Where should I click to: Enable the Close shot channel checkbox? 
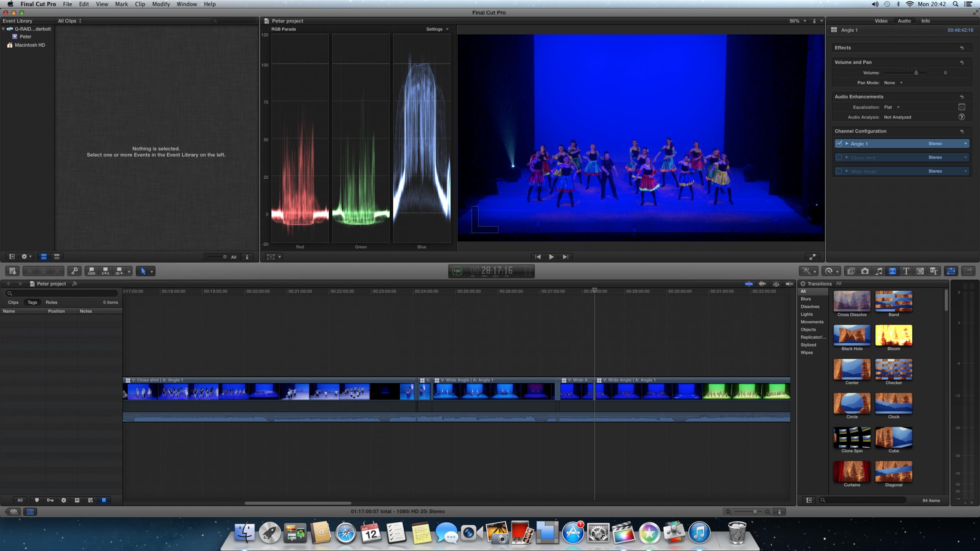839,157
